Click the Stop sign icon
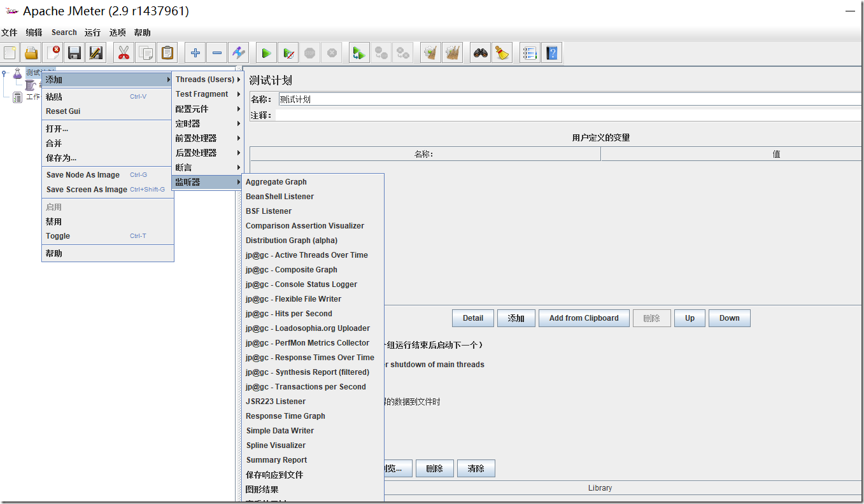864x504 pixels. coord(310,53)
